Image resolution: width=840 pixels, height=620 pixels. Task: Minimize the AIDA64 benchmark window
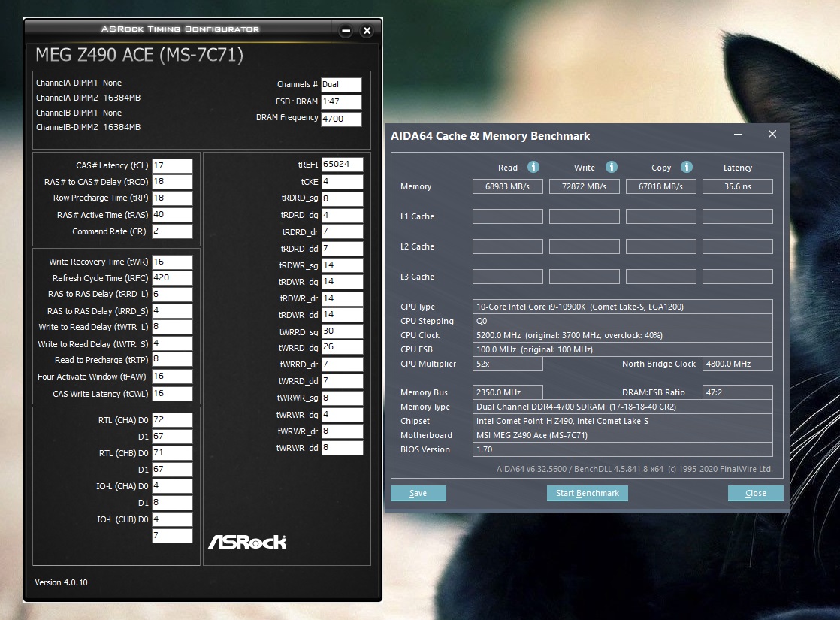point(738,134)
